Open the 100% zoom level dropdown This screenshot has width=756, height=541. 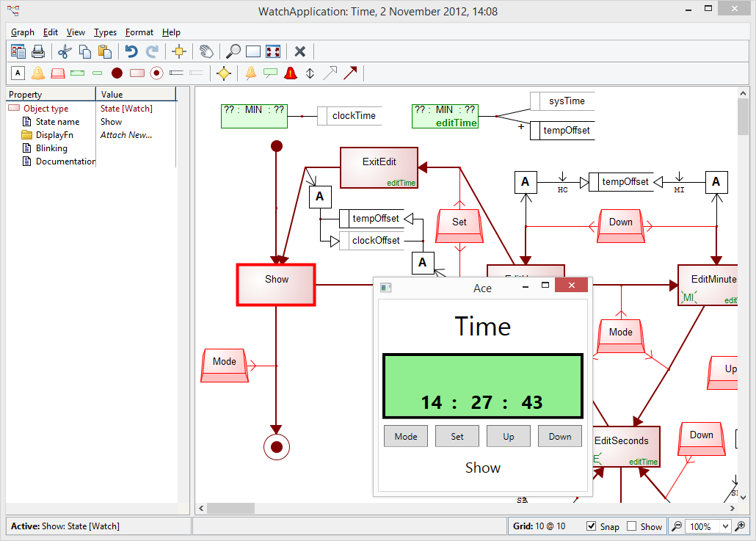(x=726, y=526)
